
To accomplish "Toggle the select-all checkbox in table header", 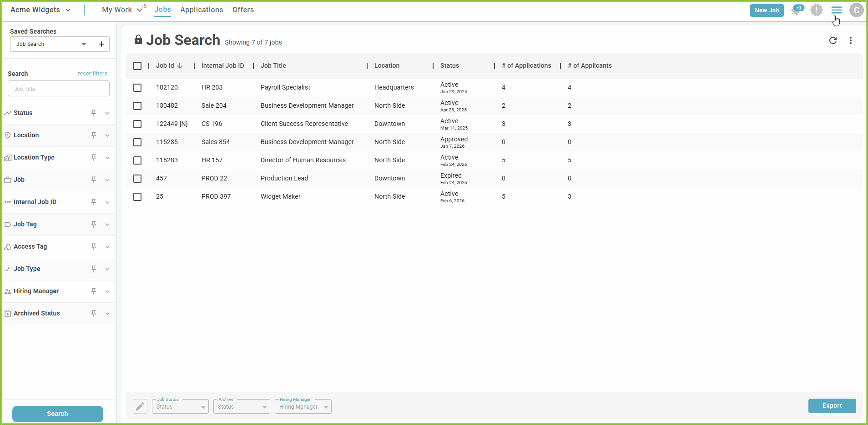I will [x=137, y=66].
